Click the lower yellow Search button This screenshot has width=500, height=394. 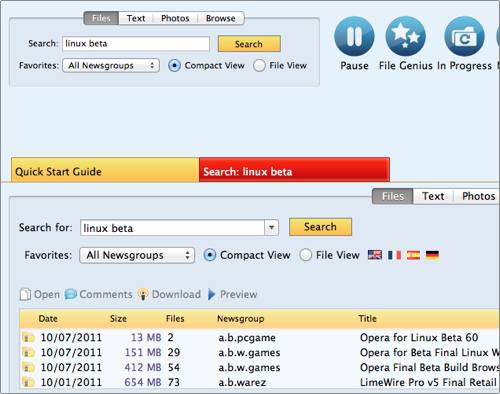(x=320, y=227)
